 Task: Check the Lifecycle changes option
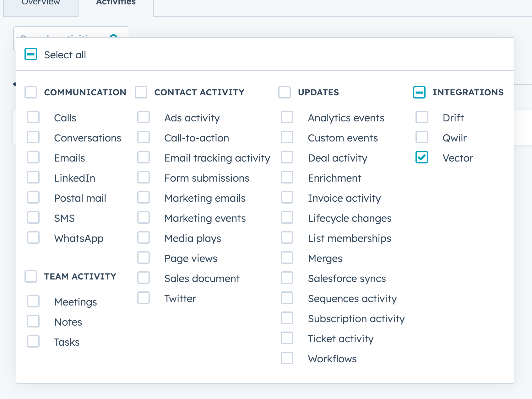point(287,218)
